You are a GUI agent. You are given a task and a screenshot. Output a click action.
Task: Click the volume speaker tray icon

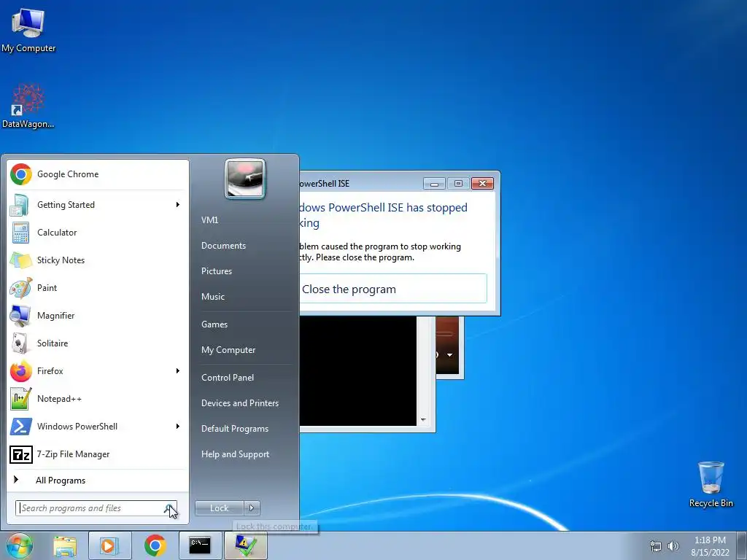coord(673,546)
